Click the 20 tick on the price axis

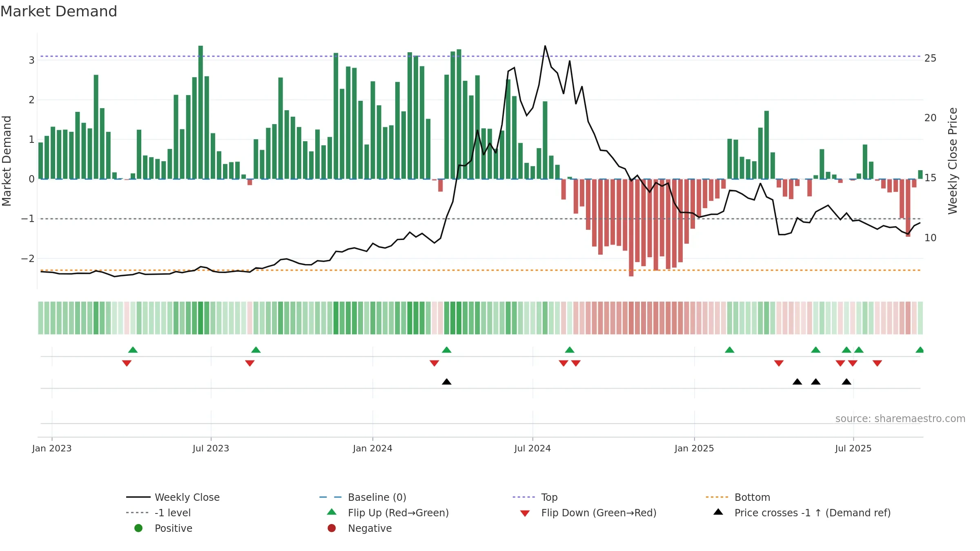[x=930, y=118]
